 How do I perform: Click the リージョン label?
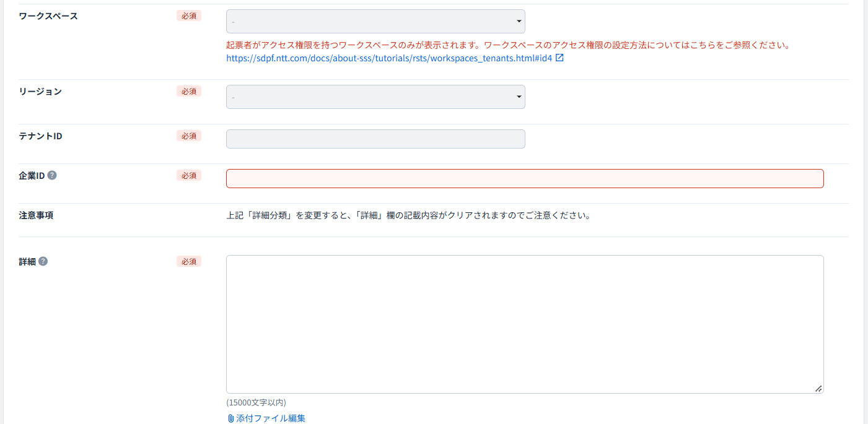pyautogui.click(x=40, y=92)
